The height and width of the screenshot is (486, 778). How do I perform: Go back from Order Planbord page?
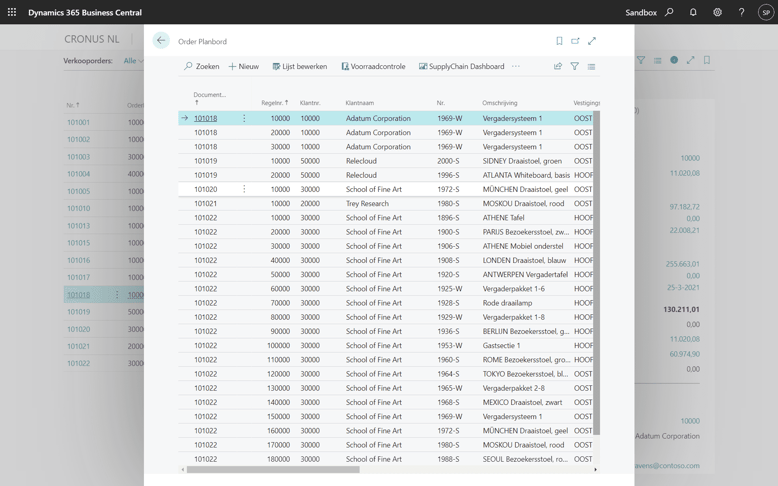pyautogui.click(x=161, y=40)
